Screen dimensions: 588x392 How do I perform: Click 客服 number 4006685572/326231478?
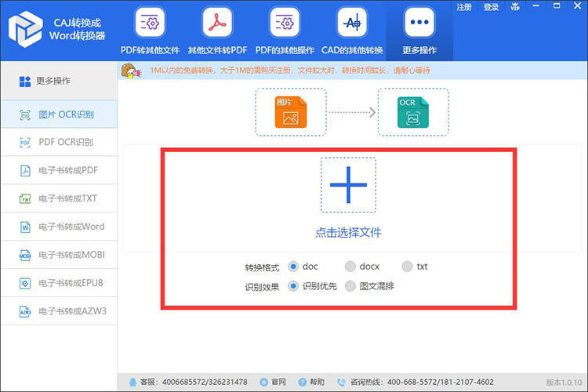[205, 382]
